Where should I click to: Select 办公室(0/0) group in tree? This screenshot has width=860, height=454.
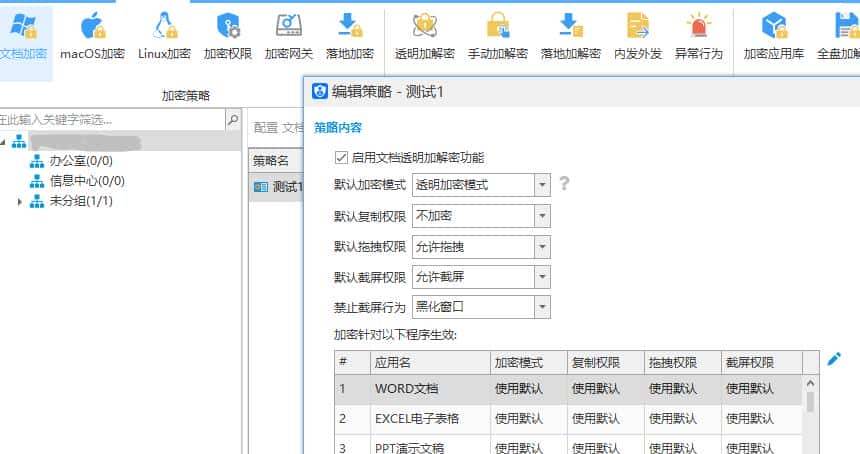pos(81,161)
